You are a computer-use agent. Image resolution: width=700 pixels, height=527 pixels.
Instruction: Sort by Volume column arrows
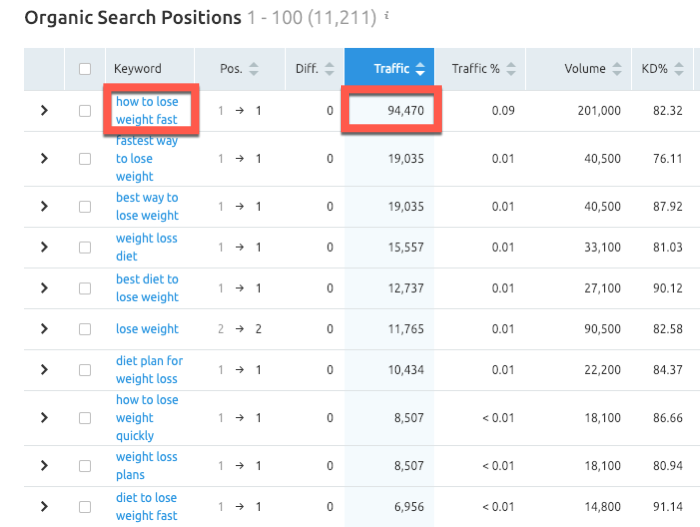tap(615, 69)
